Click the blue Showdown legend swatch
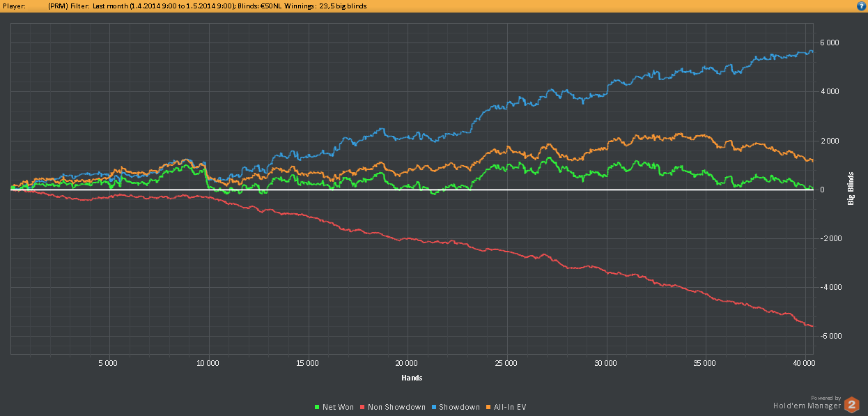 434,407
